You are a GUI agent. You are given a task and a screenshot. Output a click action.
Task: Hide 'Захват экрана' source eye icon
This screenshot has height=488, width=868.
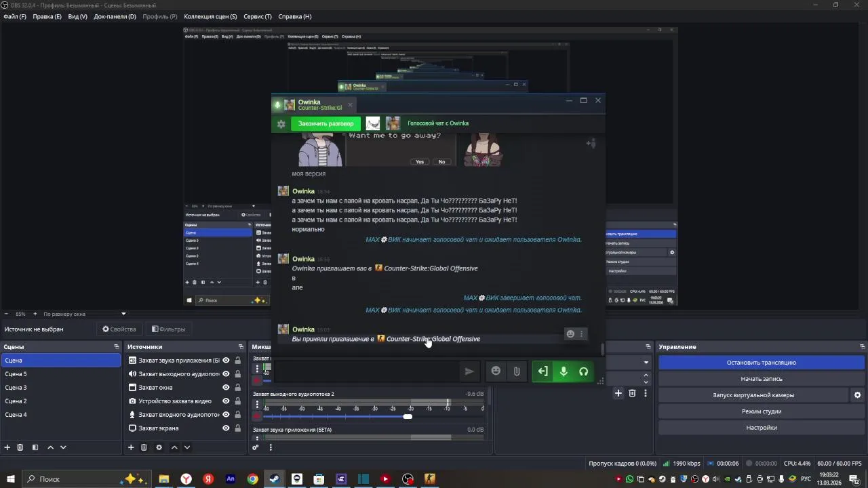pos(226,428)
